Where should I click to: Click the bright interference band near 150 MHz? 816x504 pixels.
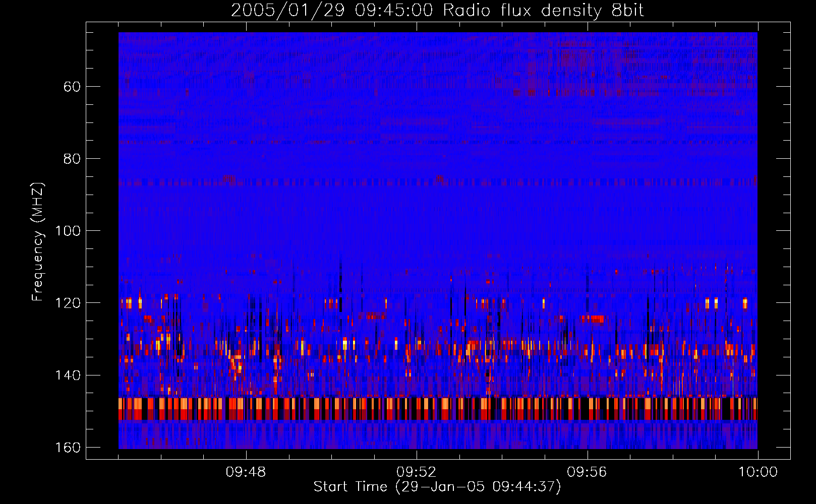click(438, 409)
